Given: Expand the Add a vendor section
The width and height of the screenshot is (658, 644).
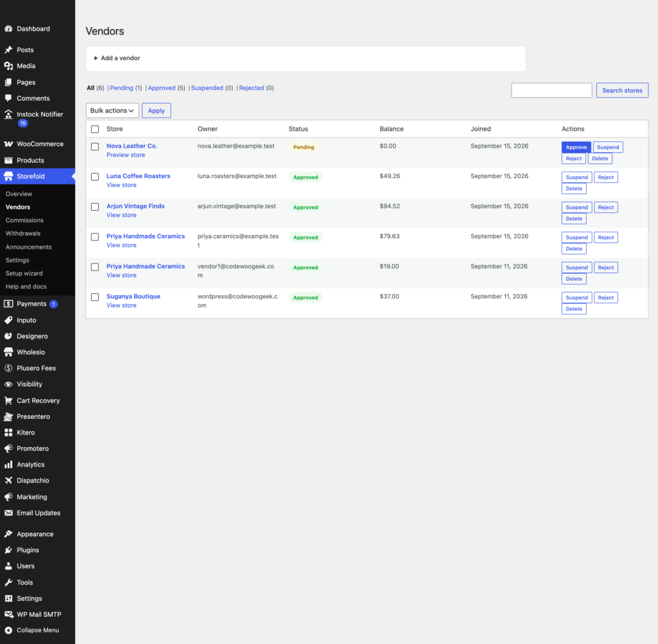Looking at the screenshot, I should [117, 58].
